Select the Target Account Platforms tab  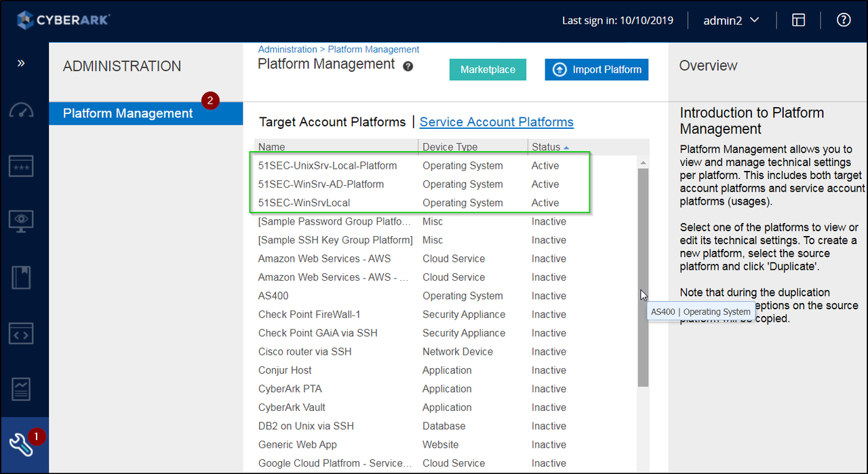click(x=332, y=122)
